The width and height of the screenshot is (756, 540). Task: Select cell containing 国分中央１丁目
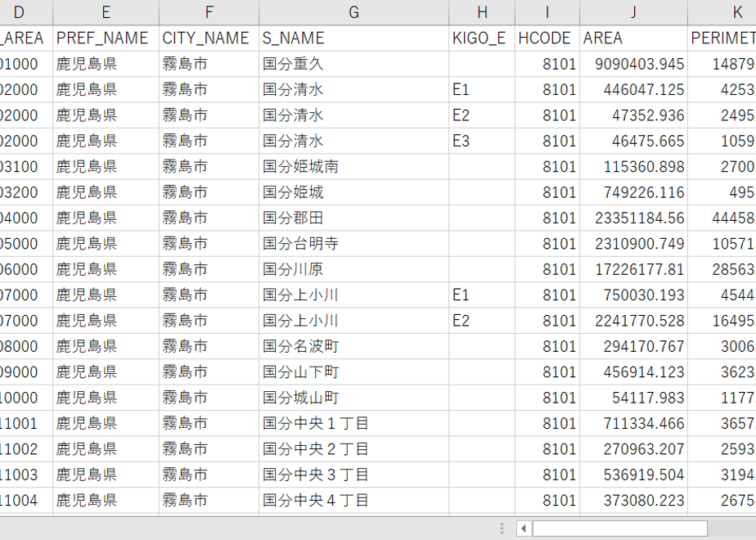click(x=354, y=423)
